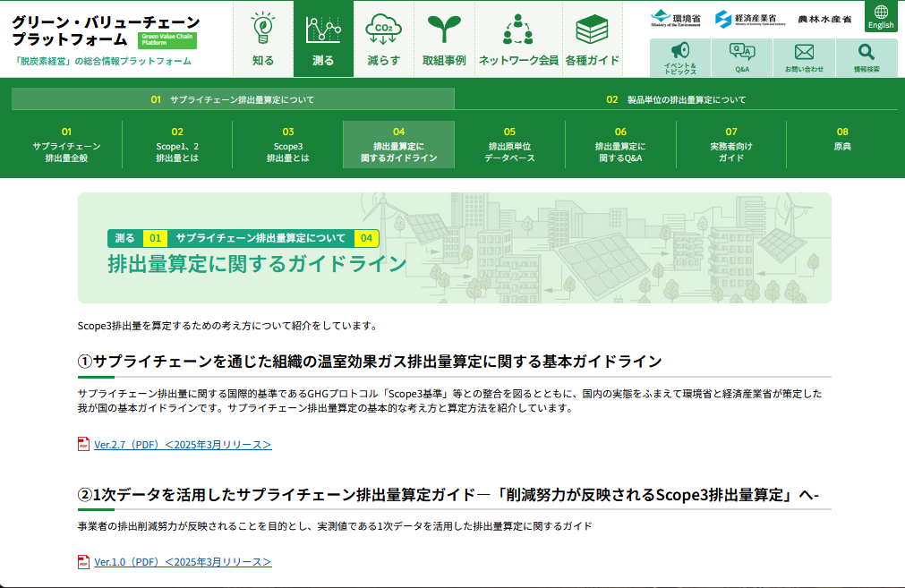
Task: Open Ver.2.7 PDF link
Action: tap(183, 444)
